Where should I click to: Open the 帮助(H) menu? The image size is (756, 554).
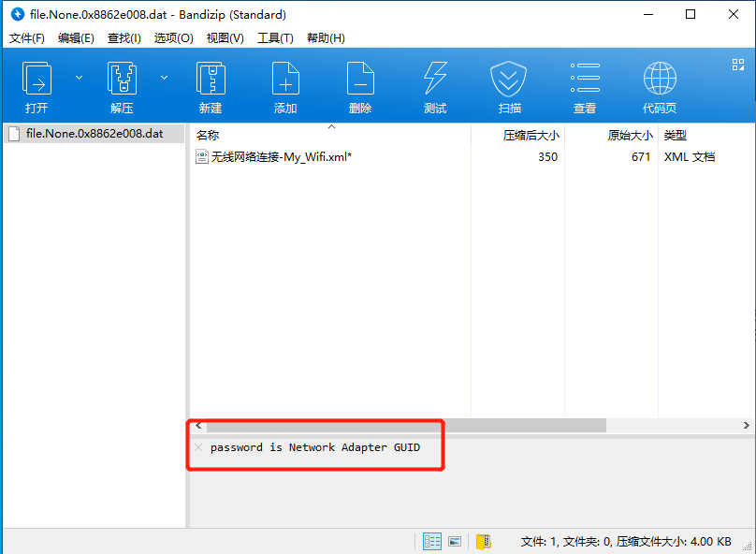326,38
